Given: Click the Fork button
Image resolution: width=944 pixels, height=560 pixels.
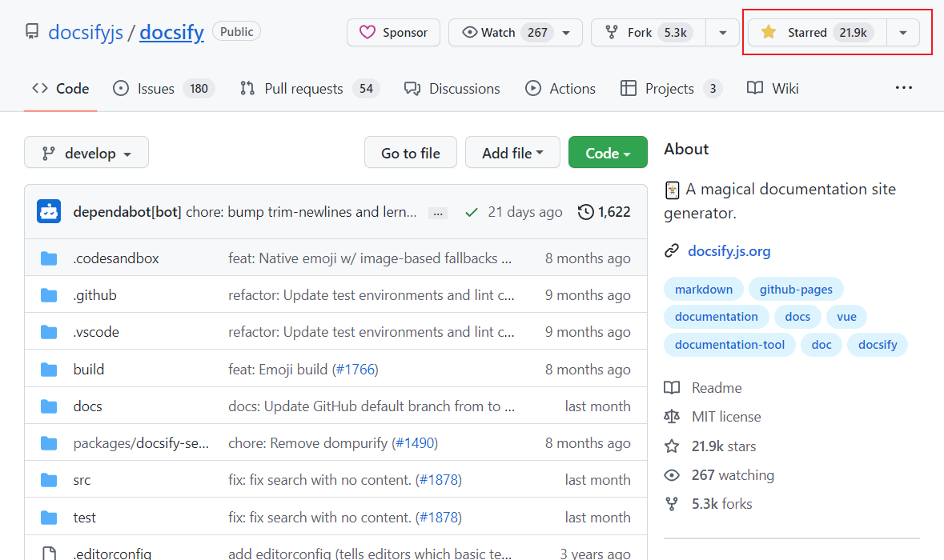Looking at the screenshot, I should 649,33.
